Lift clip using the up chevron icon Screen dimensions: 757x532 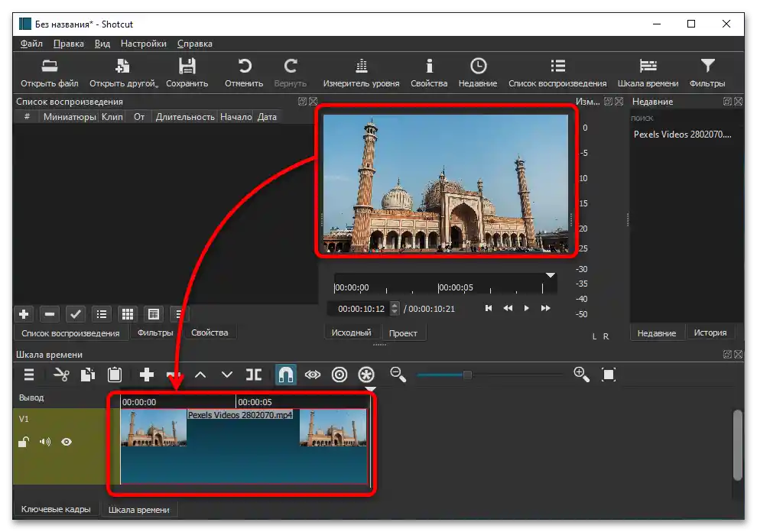pos(200,375)
